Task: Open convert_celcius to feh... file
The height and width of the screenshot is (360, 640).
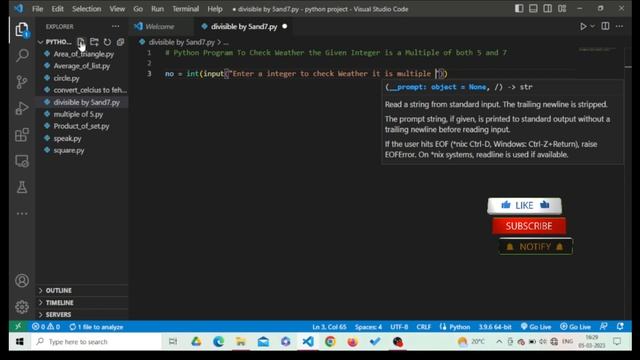Action: point(90,90)
